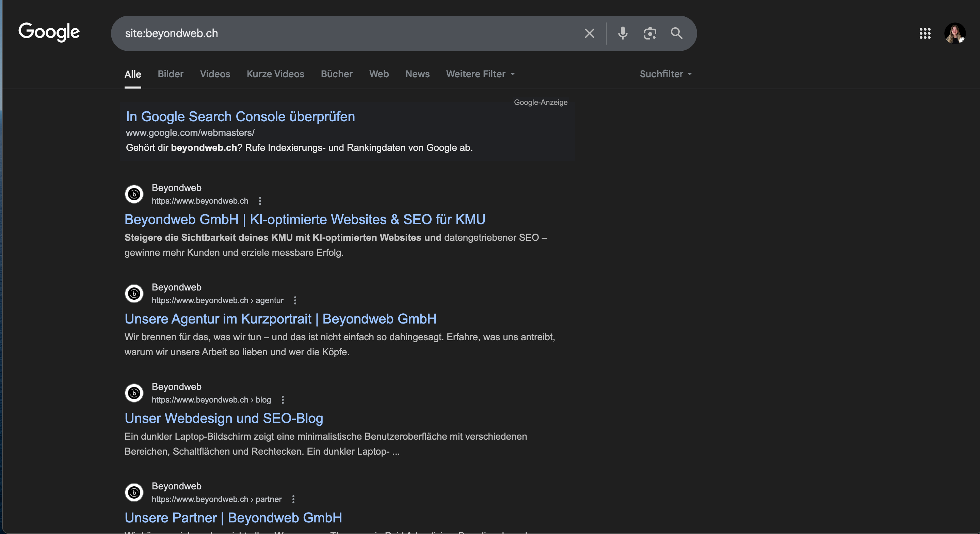
Task: Submit search with the magnifying glass icon
Action: point(676,33)
